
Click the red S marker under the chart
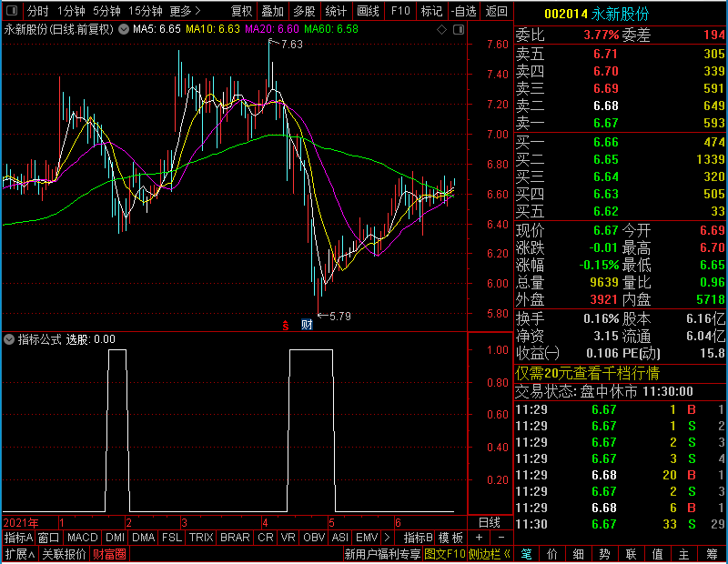pos(286,326)
